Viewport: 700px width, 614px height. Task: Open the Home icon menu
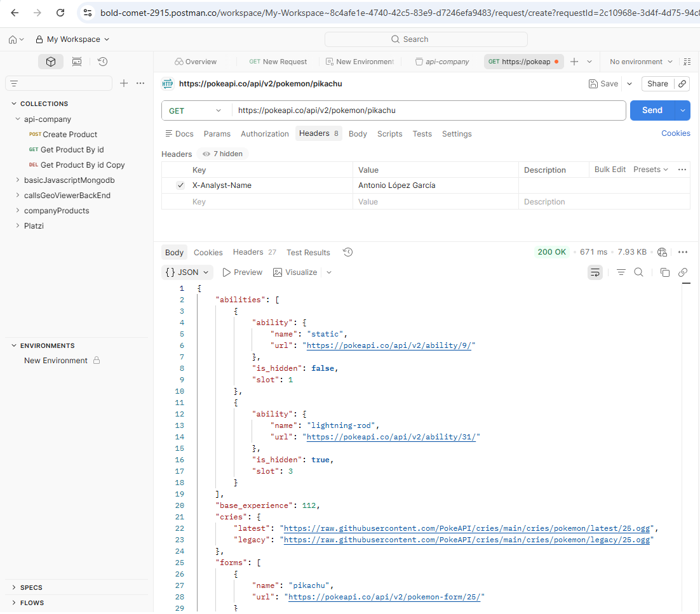(x=16, y=39)
